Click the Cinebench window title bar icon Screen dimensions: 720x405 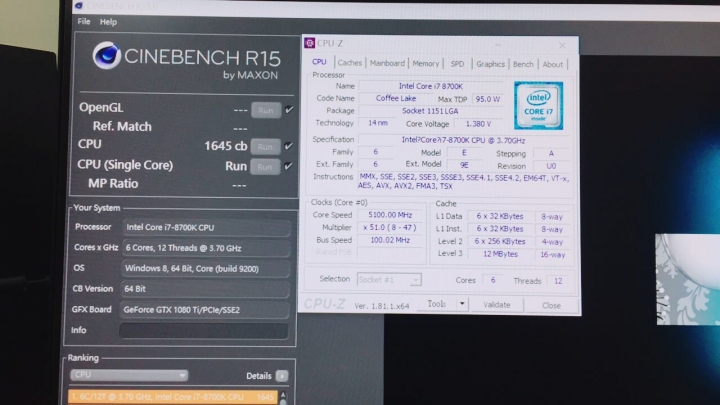[x=79, y=6]
